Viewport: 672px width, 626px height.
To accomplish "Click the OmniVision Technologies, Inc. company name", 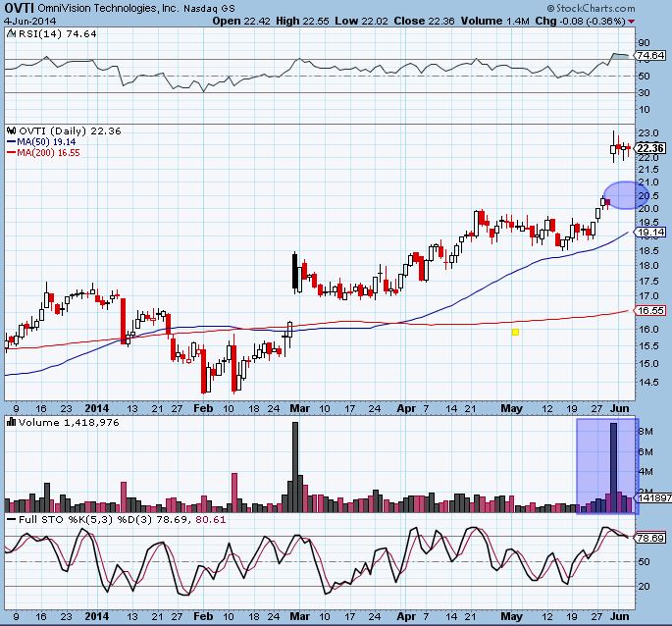I will pos(108,8).
